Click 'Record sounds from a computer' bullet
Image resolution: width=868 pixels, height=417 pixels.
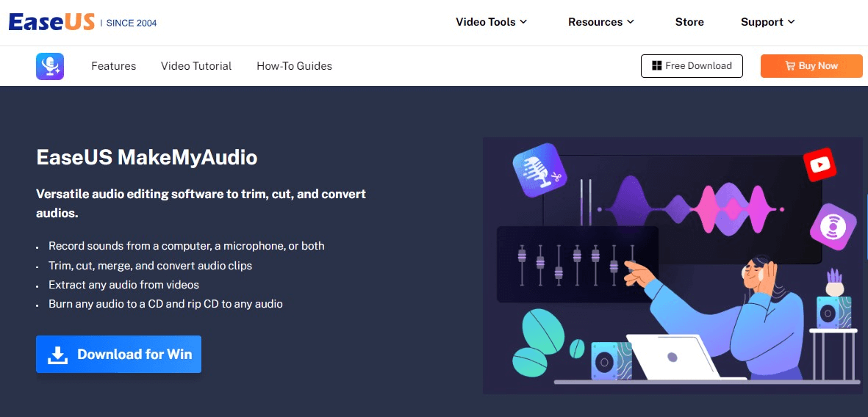187,245
